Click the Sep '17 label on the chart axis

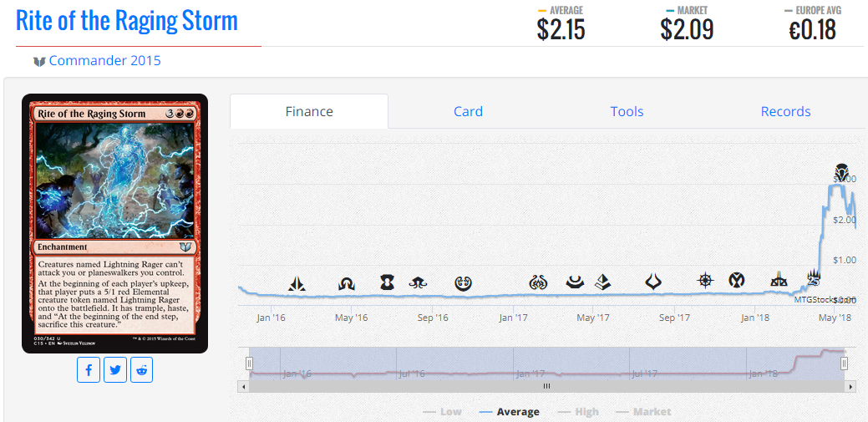pyautogui.click(x=675, y=318)
